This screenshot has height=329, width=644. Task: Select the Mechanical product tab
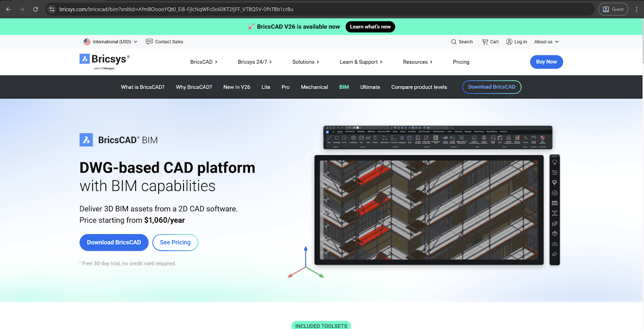(x=314, y=87)
